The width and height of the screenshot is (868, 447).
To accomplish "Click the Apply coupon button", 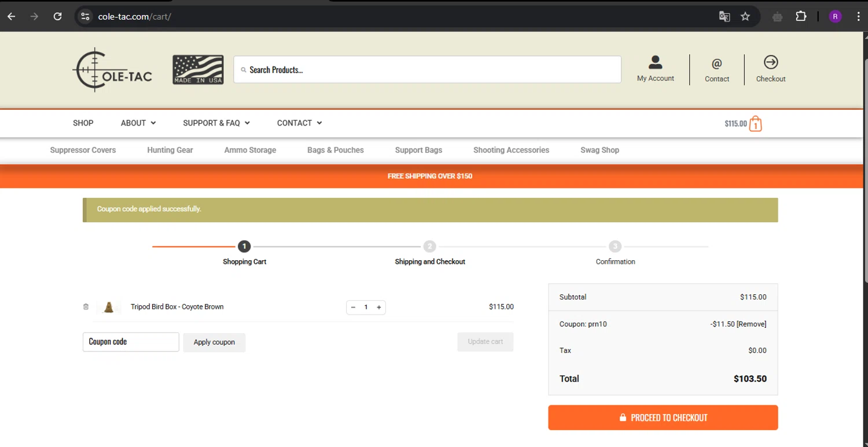I will [x=214, y=342].
